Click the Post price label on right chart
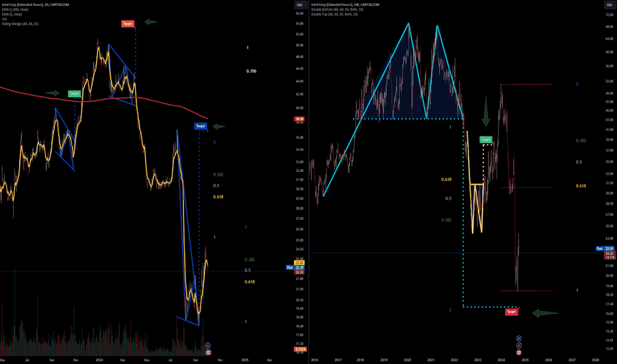The width and height of the screenshot is (617, 364). click(x=605, y=249)
